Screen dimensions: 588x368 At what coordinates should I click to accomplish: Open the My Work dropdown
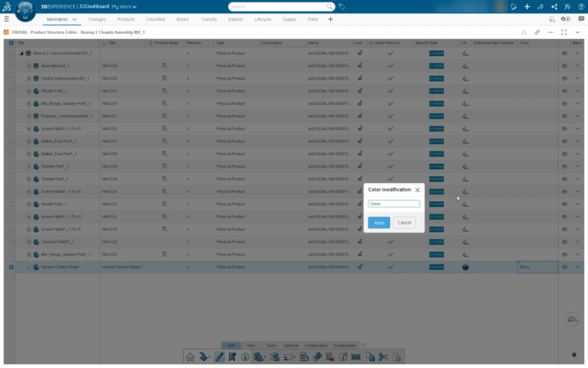pyautogui.click(x=124, y=7)
